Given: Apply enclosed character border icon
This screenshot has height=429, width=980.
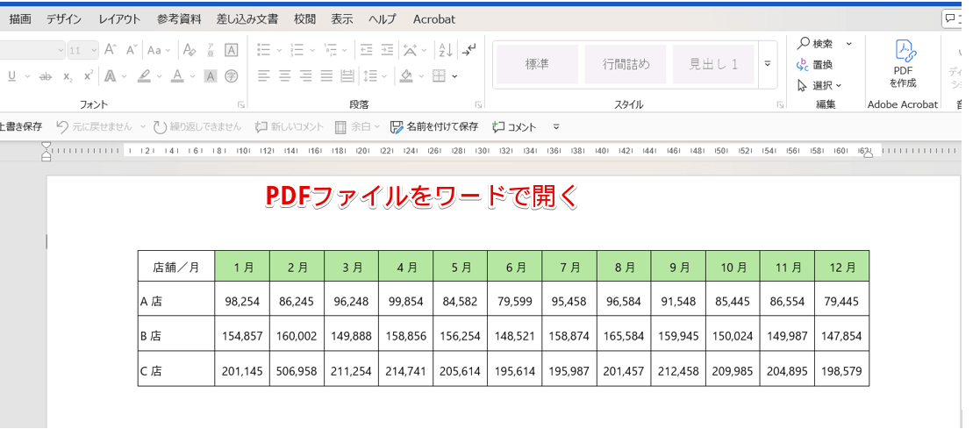Looking at the screenshot, I should pyautogui.click(x=232, y=50).
